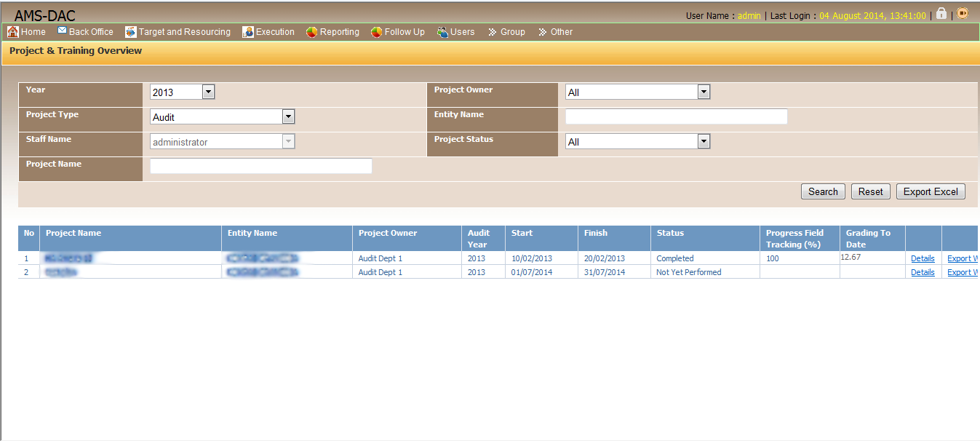Click the Follow Up pie icon
Image resolution: width=980 pixels, height=441 pixels.
tap(376, 32)
